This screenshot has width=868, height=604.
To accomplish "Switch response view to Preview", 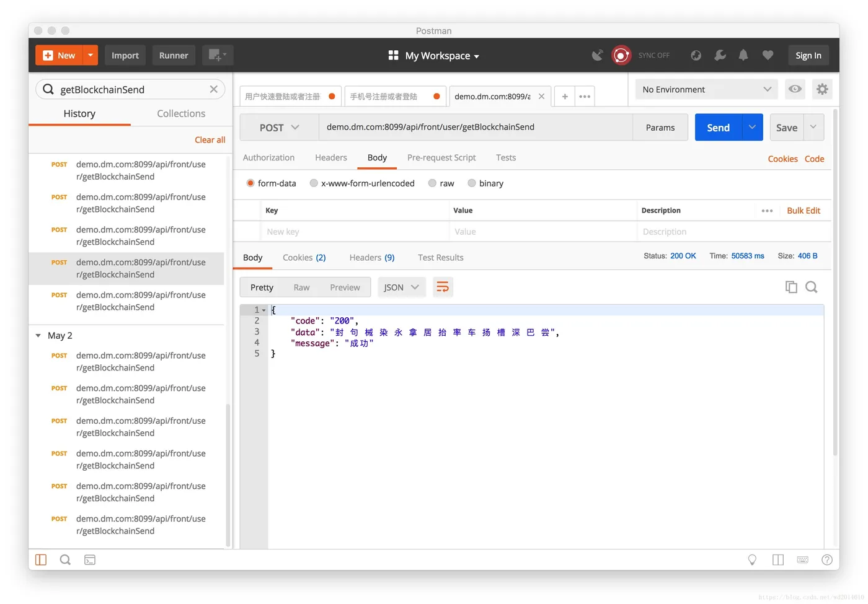I will point(345,287).
